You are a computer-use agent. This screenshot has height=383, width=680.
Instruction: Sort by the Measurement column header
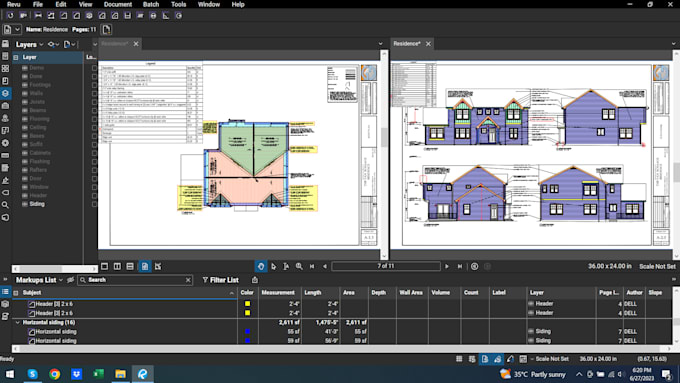(278, 293)
